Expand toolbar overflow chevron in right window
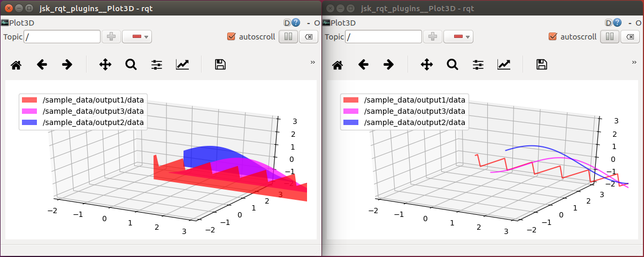 click(634, 62)
